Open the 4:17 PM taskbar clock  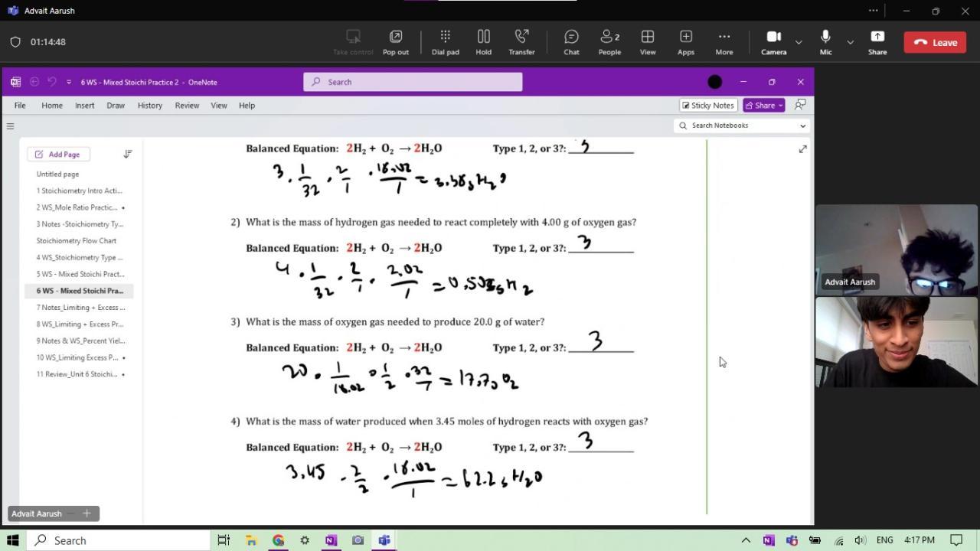920,540
